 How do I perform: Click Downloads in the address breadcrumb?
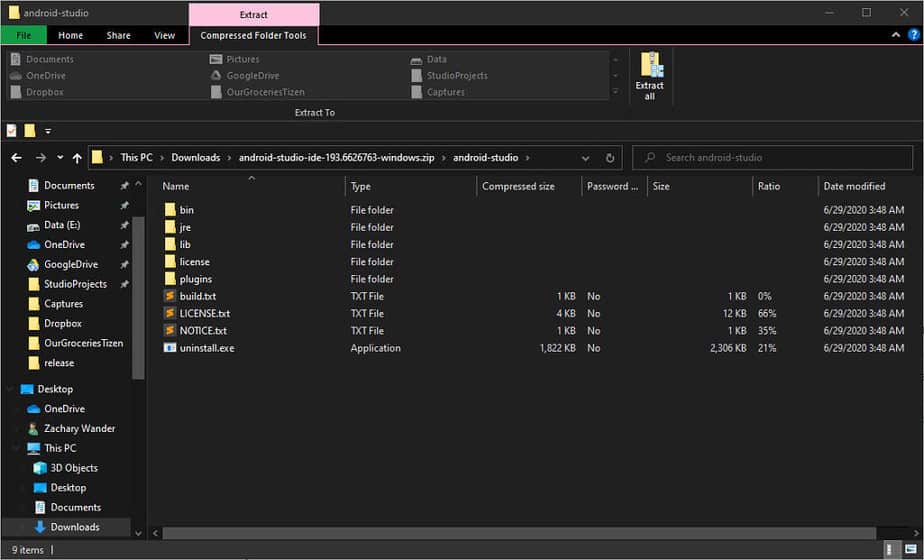pyautogui.click(x=195, y=158)
